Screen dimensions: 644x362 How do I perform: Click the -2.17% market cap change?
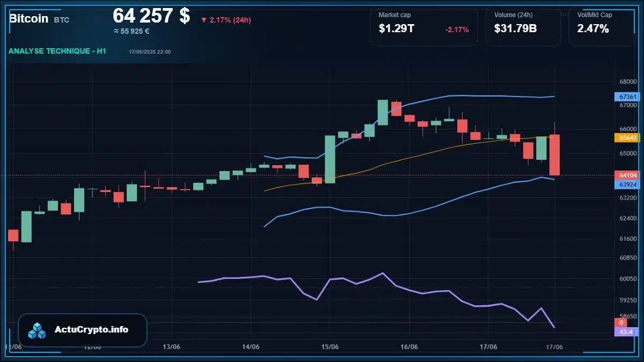pos(457,29)
